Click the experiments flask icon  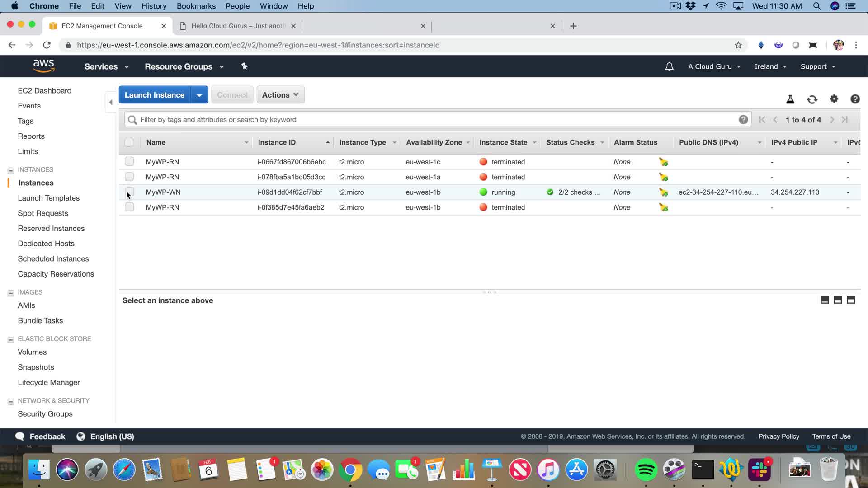pyautogui.click(x=790, y=99)
